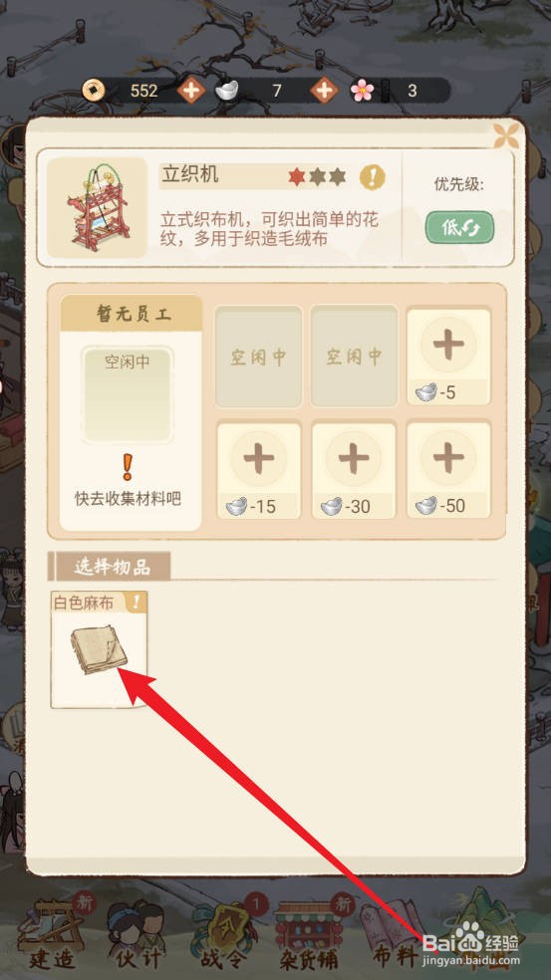The height and width of the screenshot is (980, 551).
Task: Select the first 空闲中 queue slot
Action: tap(258, 357)
